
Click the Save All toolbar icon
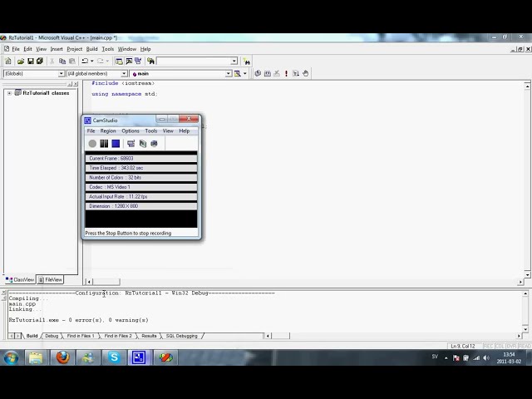pos(40,61)
